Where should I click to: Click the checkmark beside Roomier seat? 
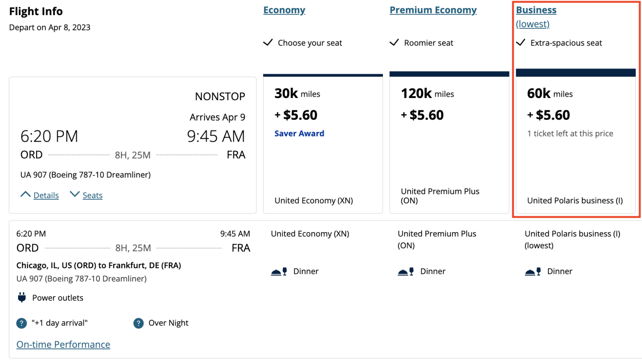point(394,43)
